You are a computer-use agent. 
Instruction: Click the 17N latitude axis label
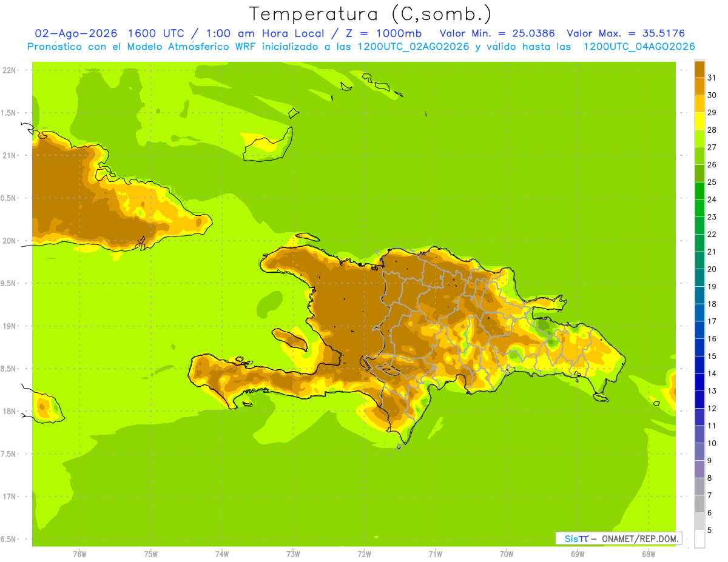tap(9, 497)
